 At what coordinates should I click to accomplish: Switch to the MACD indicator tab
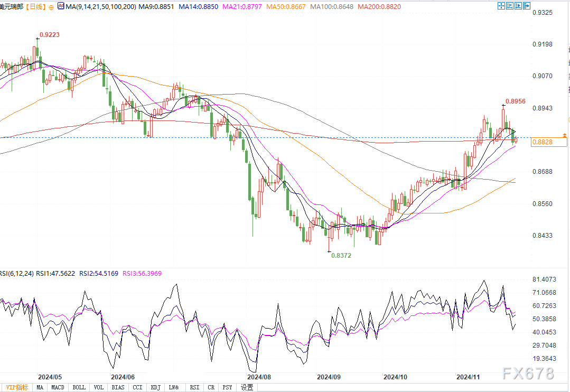(x=58, y=387)
